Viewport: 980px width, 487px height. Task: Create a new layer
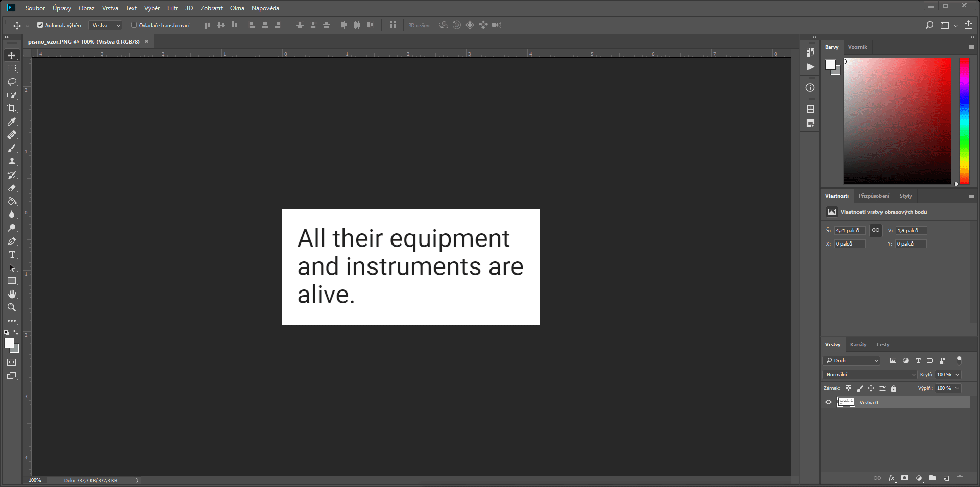[947, 478]
